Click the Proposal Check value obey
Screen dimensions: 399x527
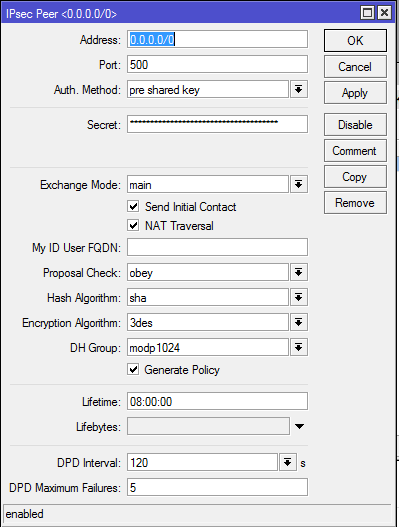point(208,272)
